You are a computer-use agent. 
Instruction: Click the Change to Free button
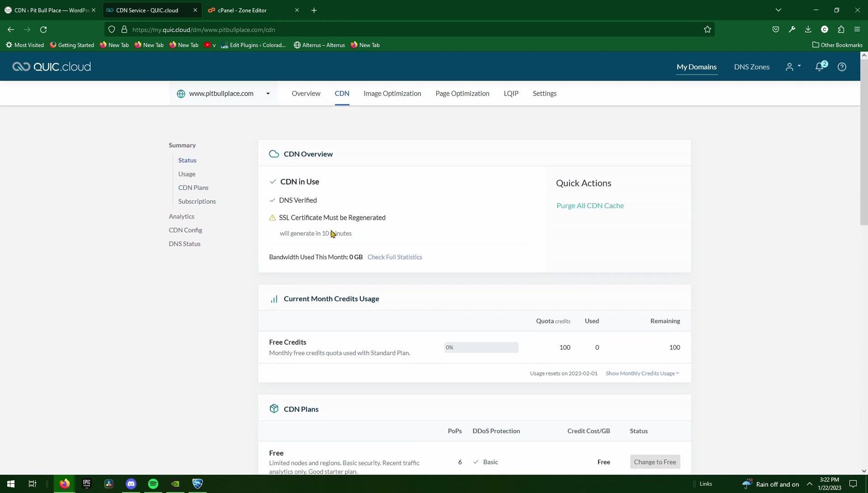[x=655, y=462]
